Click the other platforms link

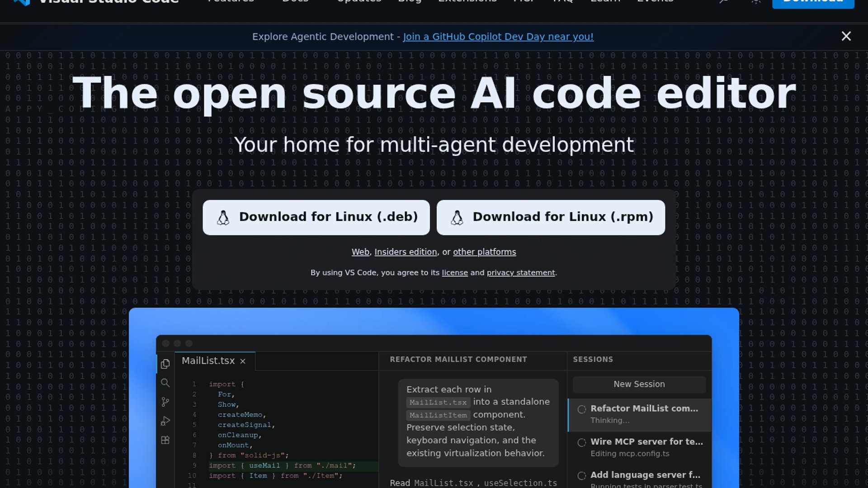click(x=484, y=252)
